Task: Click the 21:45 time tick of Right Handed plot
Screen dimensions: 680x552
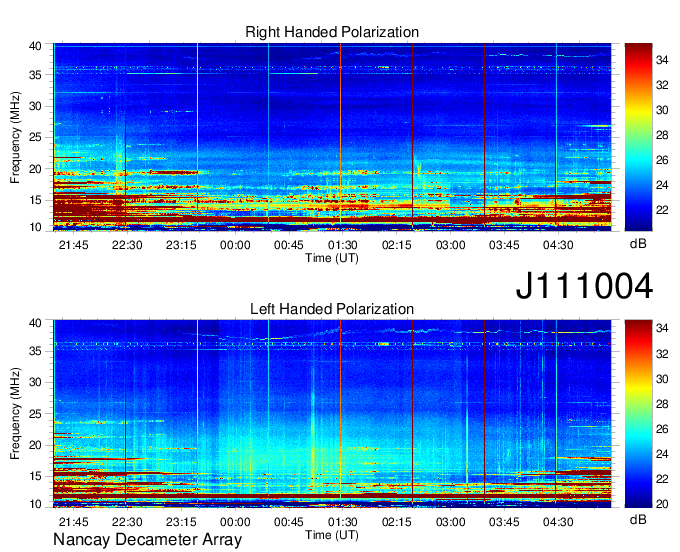Action: tap(73, 245)
